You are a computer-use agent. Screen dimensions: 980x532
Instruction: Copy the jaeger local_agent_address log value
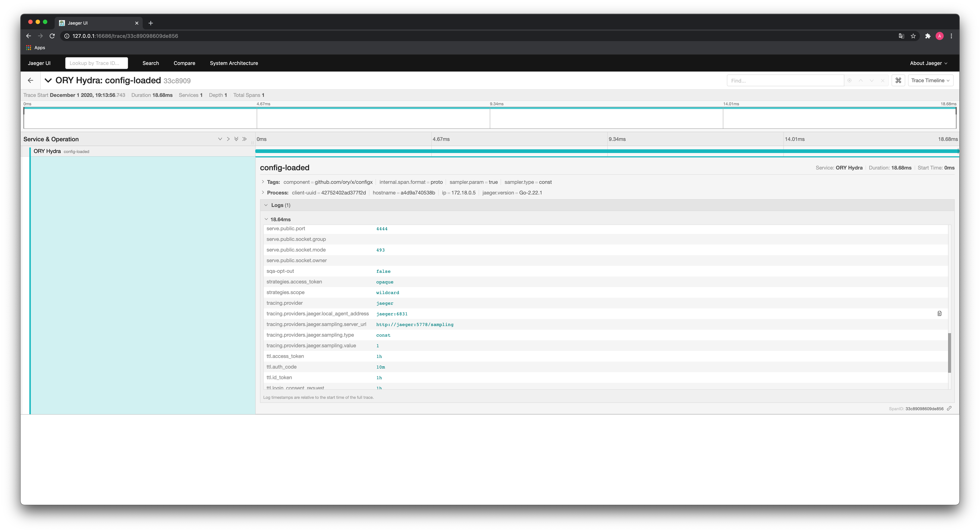coord(939,314)
